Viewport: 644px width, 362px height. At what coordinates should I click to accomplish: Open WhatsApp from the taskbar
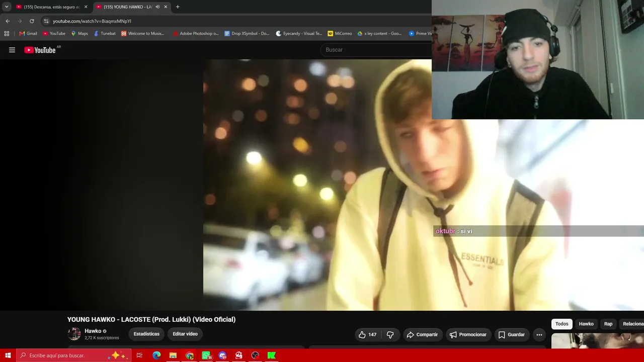click(206, 355)
